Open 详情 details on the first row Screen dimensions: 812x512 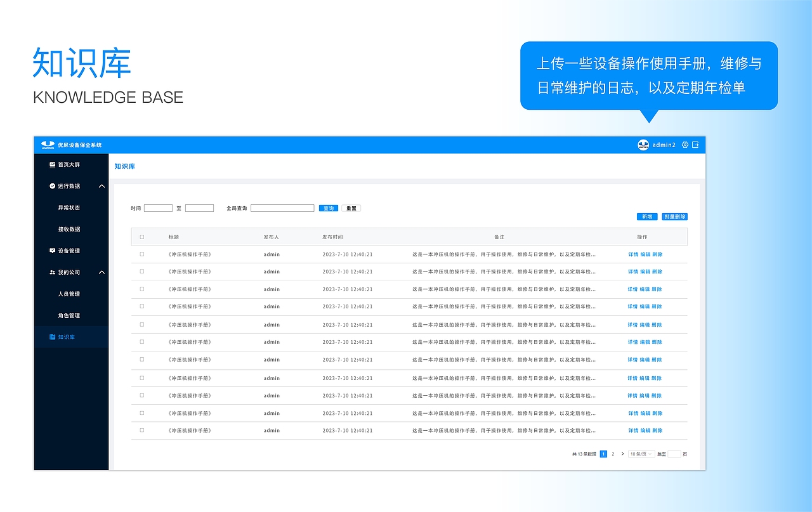pyautogui.click(x=632, y=254)
